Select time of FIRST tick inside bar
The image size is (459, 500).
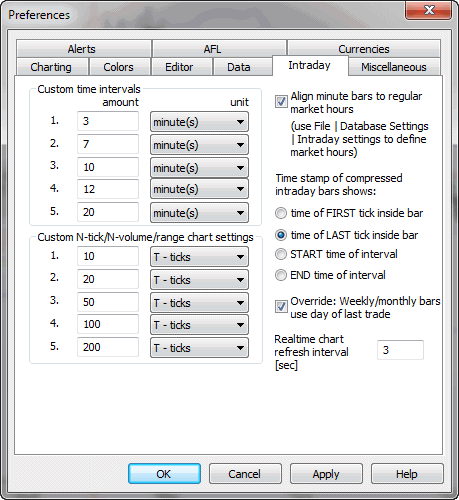point(281,213)
